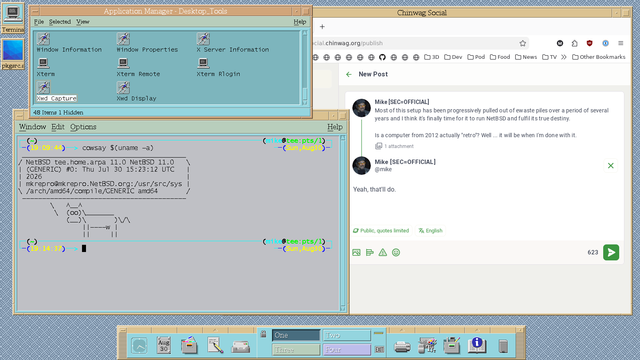Change post language from English

430,231
